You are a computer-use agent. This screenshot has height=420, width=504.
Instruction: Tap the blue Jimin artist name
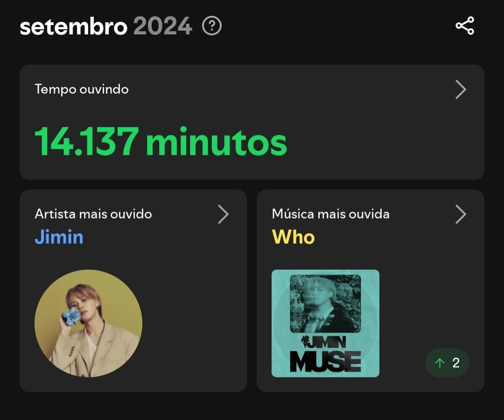(59, 237)
